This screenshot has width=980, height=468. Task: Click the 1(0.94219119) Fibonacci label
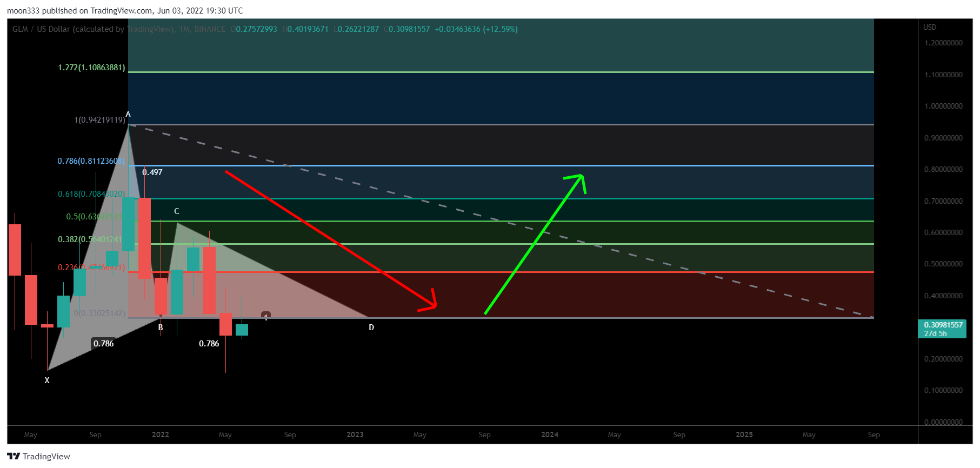coord(99,120)
